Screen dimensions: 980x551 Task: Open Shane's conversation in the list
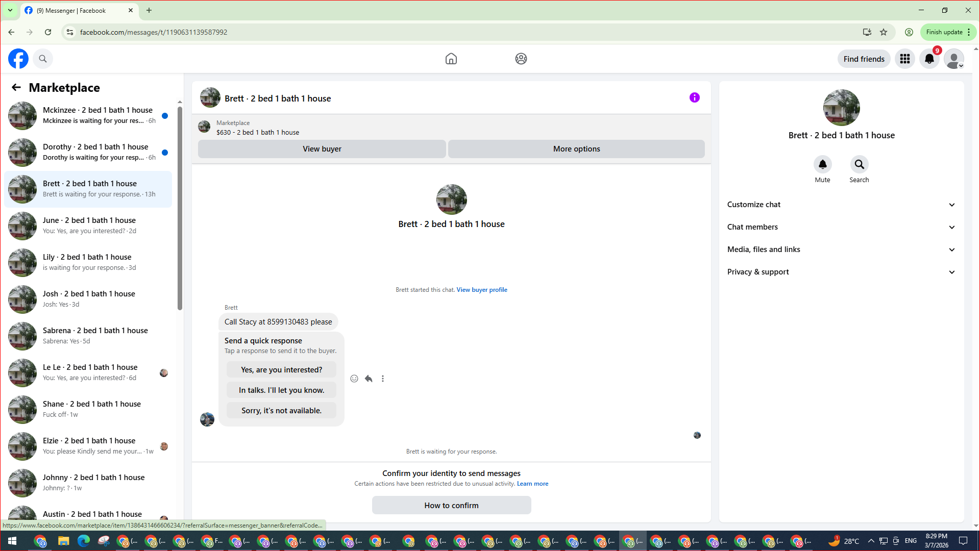(x=88, y=410)
